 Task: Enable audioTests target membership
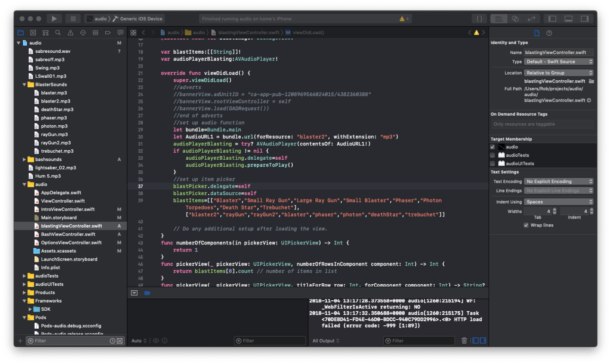493,155
